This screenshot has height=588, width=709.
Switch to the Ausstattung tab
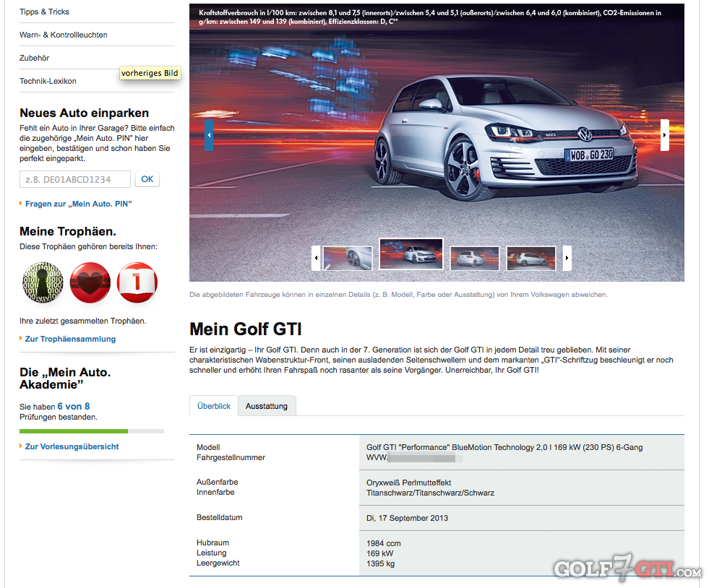click(x=267, y=406)
